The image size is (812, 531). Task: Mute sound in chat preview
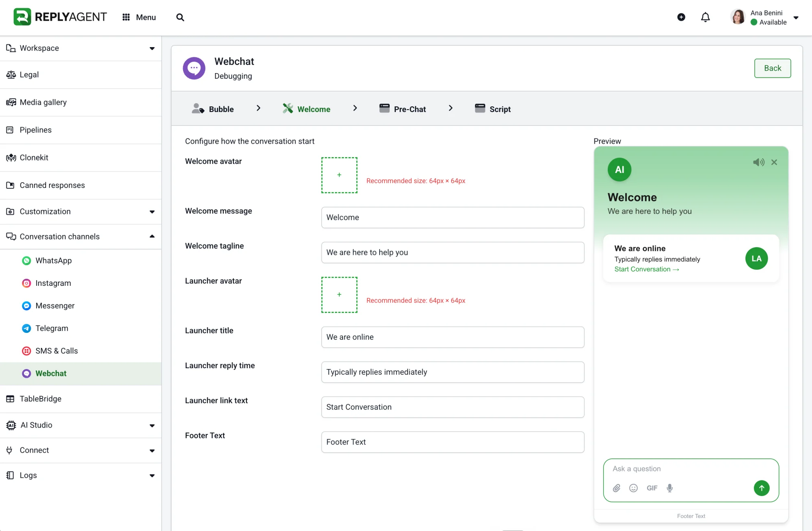758,162
